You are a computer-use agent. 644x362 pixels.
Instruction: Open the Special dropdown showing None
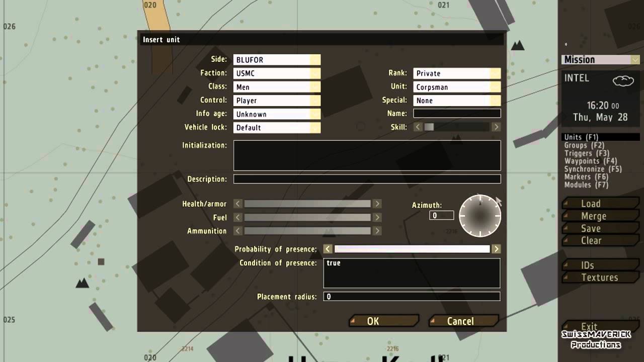pyautogui.click(x=457, y=101)
